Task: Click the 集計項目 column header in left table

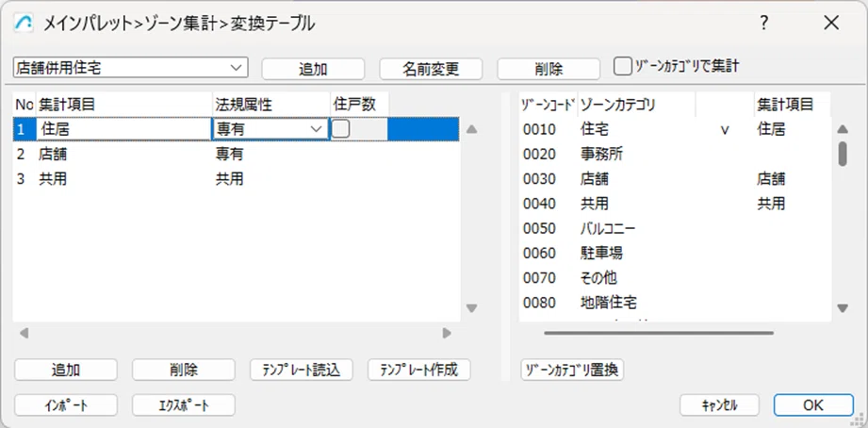Action: (124, 104)
